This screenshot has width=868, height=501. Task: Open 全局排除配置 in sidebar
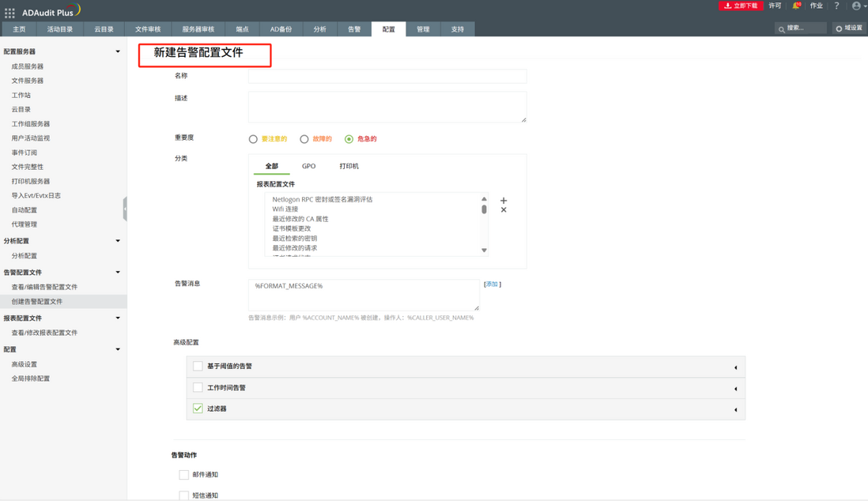pyautogui.click(x=31, y=379)
